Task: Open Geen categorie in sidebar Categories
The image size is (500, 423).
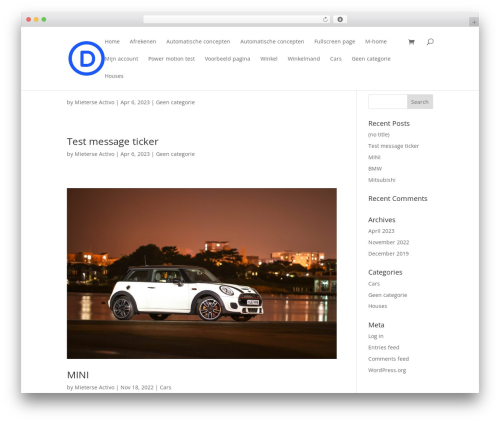Action: tap(387, 295)
